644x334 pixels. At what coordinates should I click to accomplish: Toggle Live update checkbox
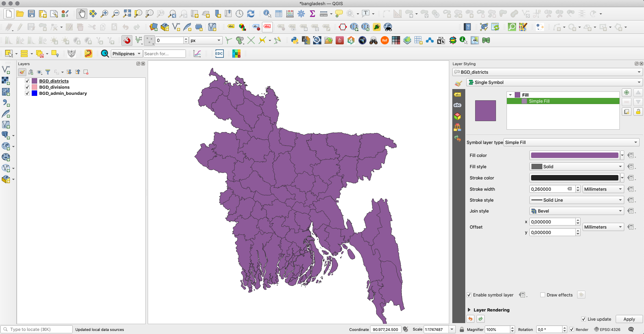coord(584,319)
